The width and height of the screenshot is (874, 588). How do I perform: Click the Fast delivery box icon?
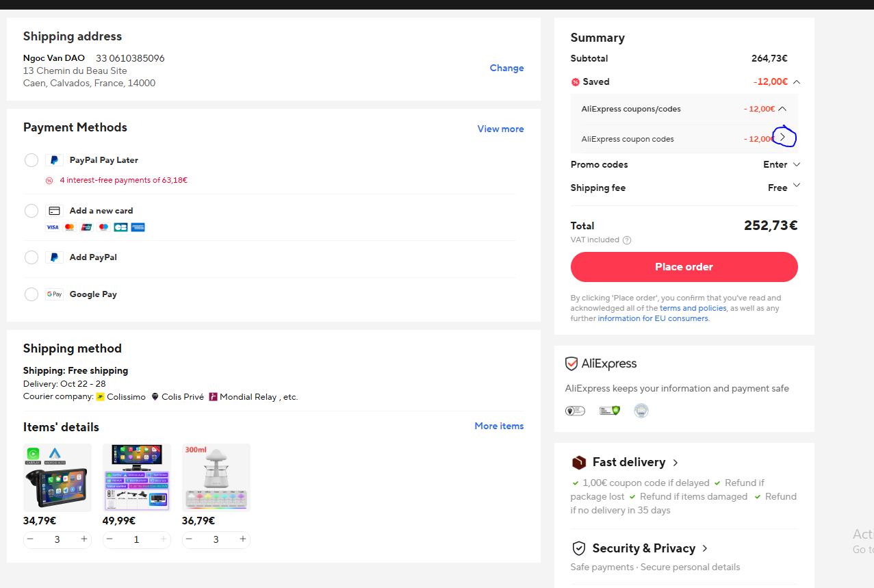579,463
